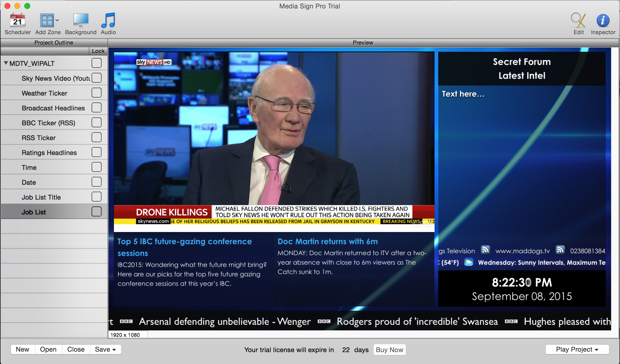620x364 pixels.
Task: Click the '22' days remaining value
Action: 346,350
